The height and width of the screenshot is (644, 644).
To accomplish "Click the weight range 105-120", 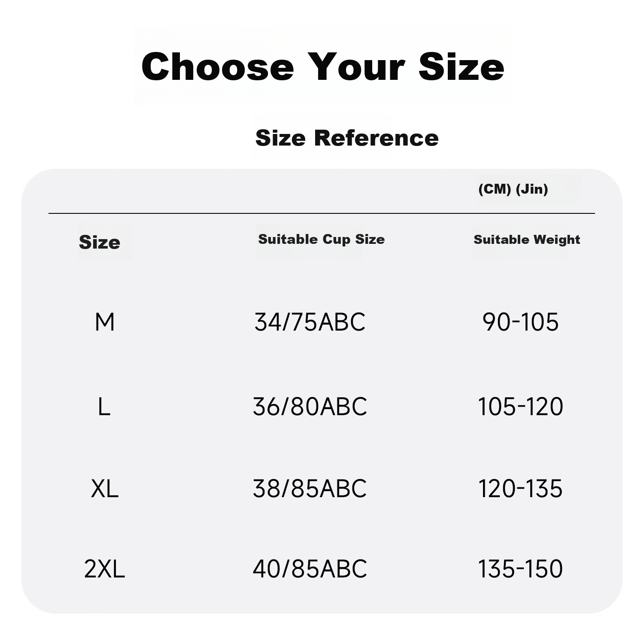I will 520,407.
